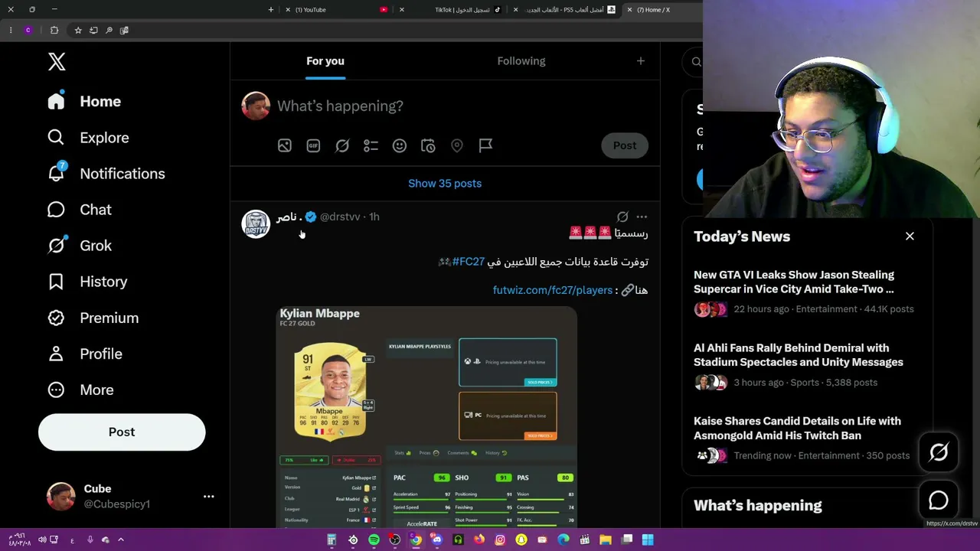
Task: Click Show 35 posts
Action: coord(445,184)
